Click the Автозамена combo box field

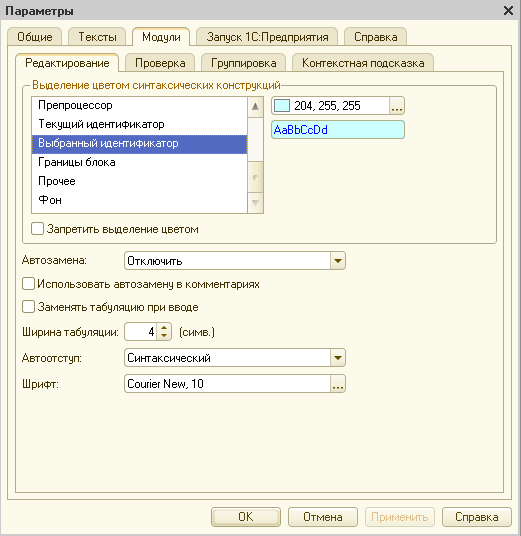tap(228, 261)
